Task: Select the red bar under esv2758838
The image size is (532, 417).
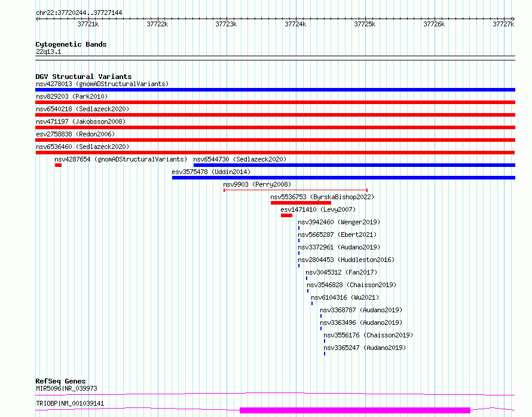Action: click(x=275, y=140)
